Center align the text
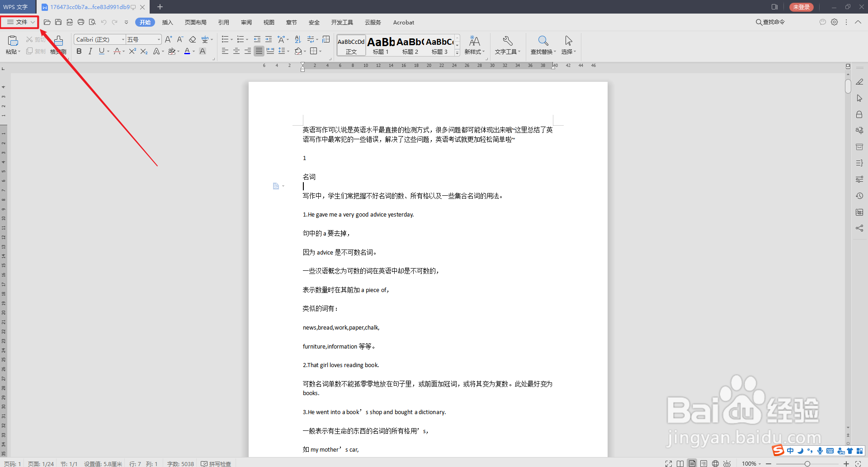 click(x=236, y=51)
